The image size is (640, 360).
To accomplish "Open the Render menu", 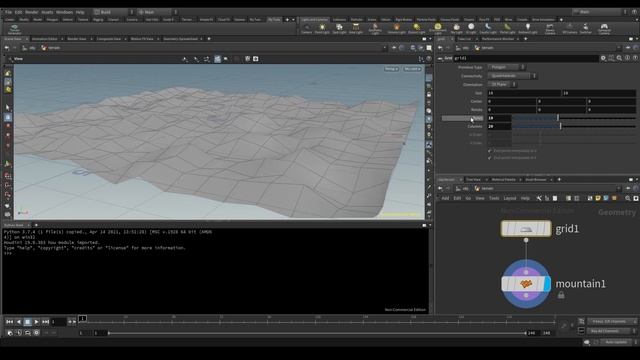I will 31,12.
